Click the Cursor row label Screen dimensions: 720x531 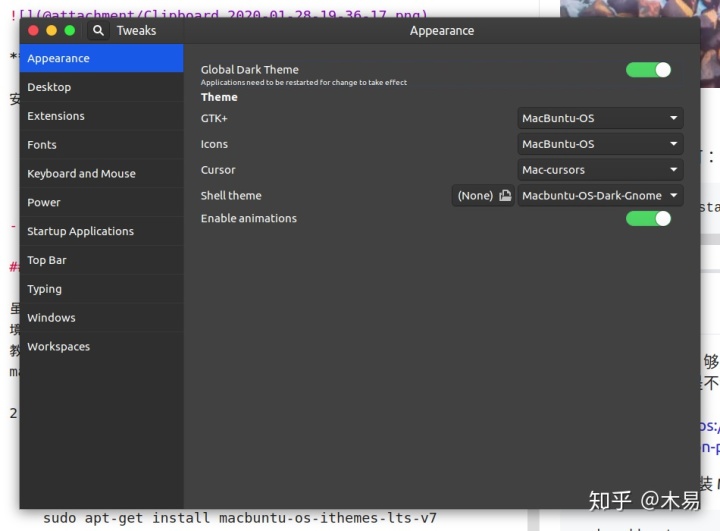tap(218, 169)
